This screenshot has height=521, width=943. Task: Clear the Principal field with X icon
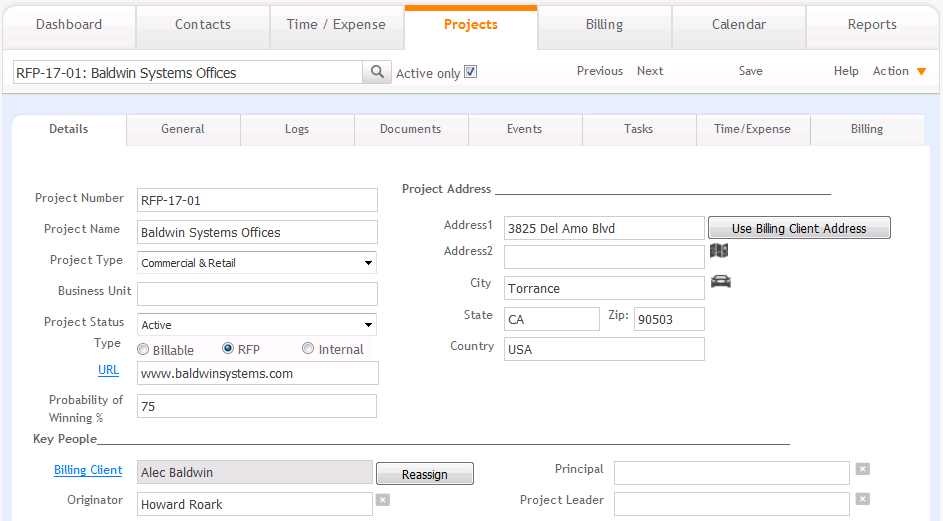[x=862, y=469]
